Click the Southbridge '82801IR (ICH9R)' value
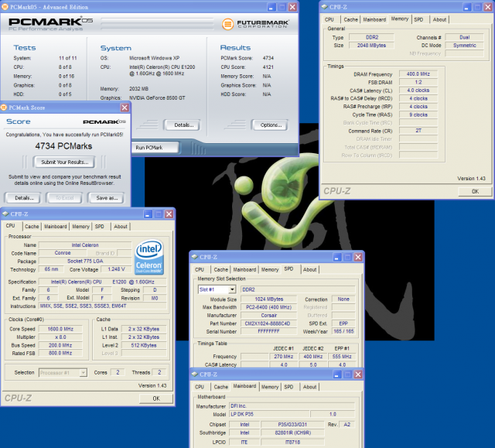 tap(292, 433)
